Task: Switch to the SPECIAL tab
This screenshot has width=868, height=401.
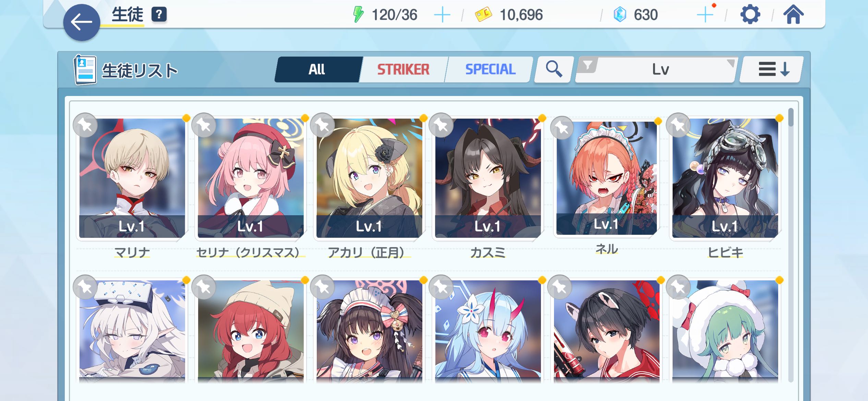Action: 490,69
